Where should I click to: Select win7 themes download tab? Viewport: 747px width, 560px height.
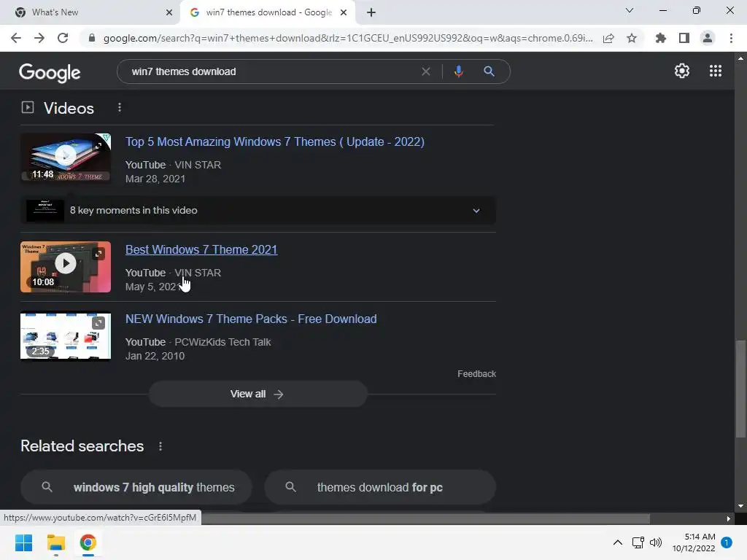pos(268,12)
